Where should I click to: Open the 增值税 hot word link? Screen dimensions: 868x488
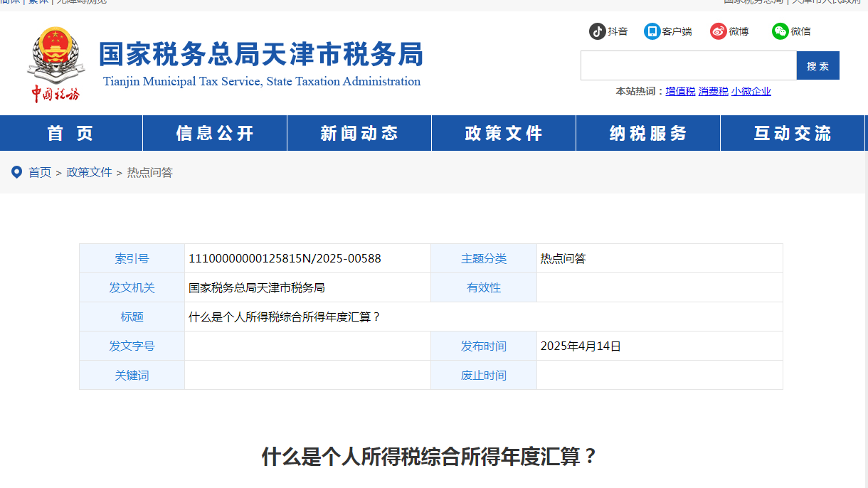(x=680, y=91)
